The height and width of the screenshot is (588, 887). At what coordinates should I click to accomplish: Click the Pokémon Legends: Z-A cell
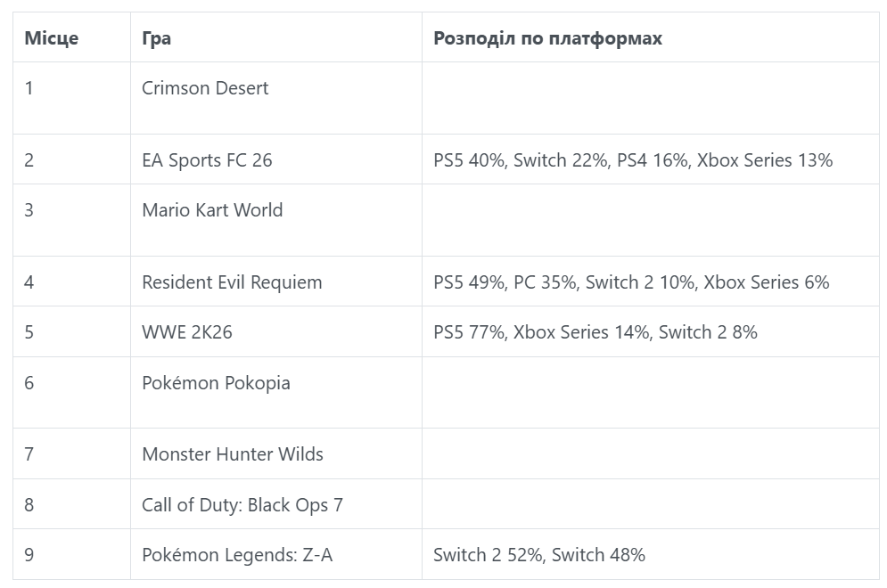point(276,554)
